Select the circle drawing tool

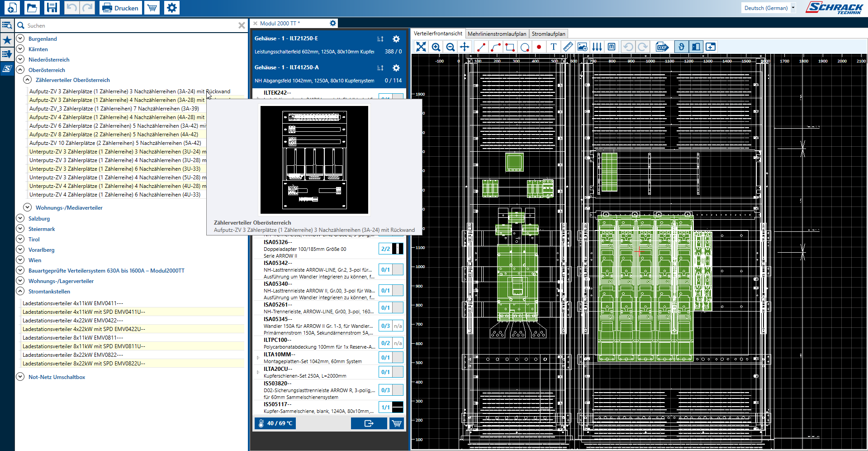525,47
